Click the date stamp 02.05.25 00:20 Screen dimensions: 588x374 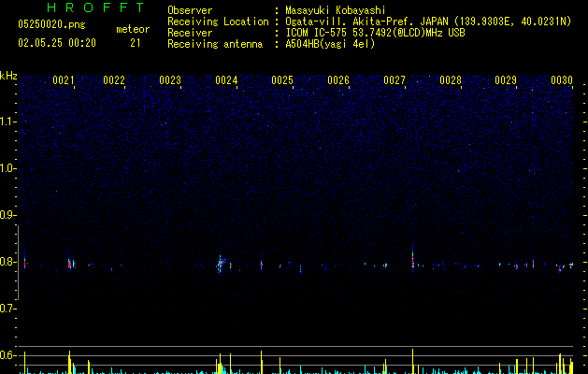click(57, 43)
